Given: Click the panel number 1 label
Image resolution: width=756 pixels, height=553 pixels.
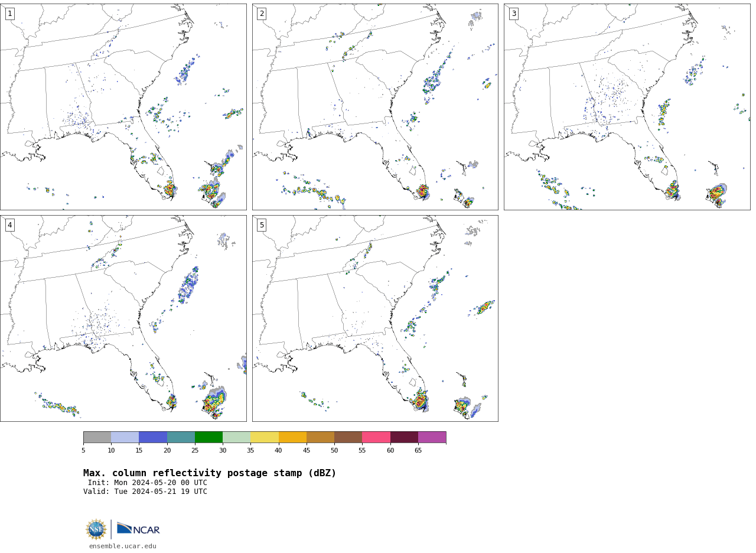Looking at the screenshot, I should (9, 14).
